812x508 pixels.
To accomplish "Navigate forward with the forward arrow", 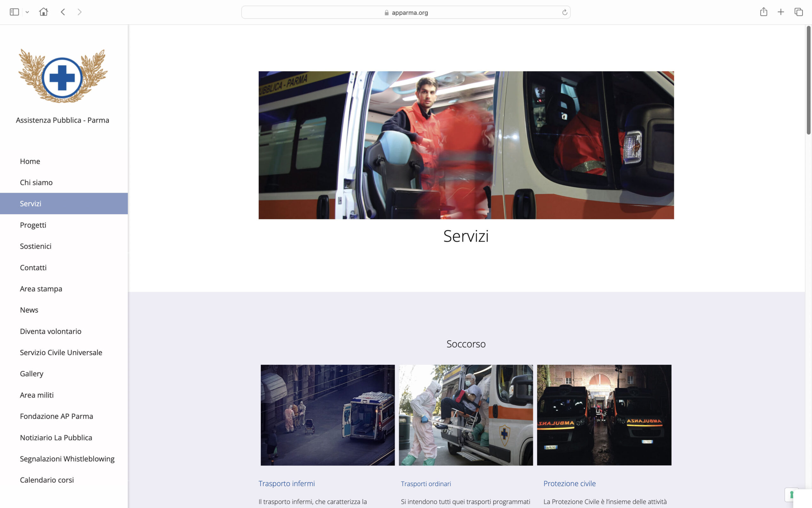I will 80,12.
